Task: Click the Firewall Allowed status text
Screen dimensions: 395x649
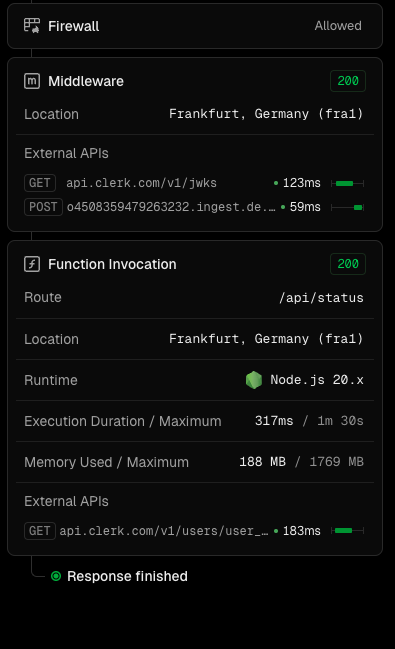Action: pyautogui.click(x=338, y=26)
